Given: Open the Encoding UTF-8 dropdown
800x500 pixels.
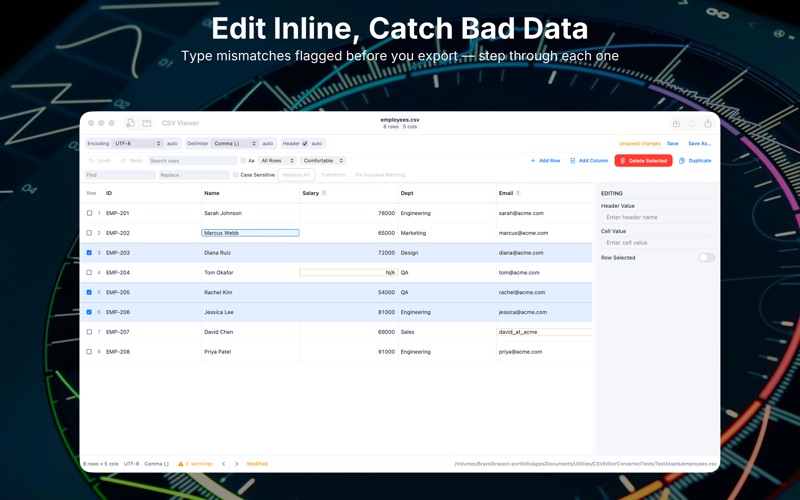Looking at the screenshot, I should tap(137, 143).
